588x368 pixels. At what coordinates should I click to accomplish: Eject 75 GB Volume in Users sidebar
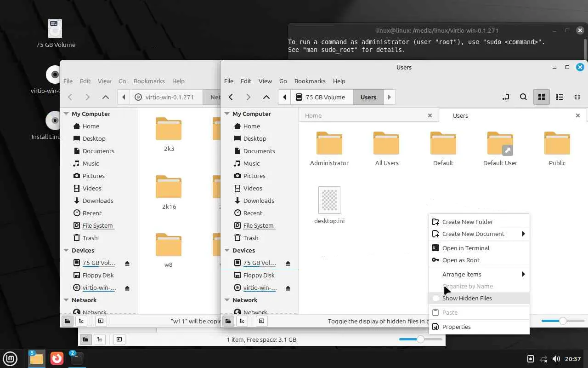(x=288, y=263)
